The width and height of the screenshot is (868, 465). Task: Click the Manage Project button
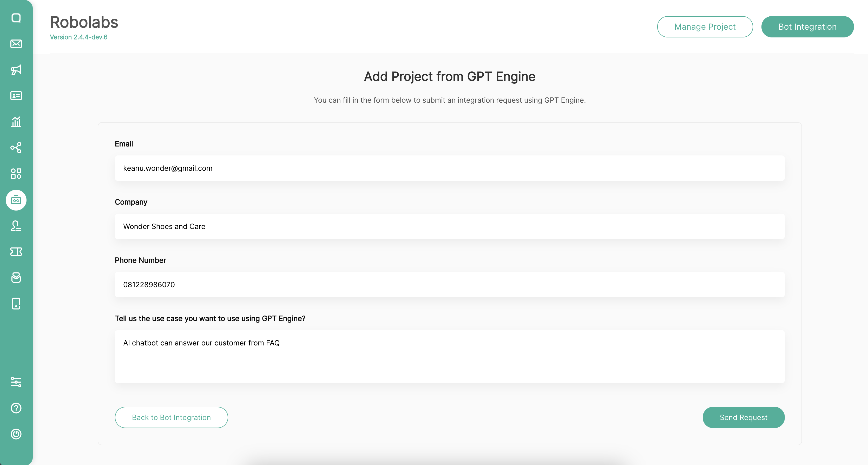(x=705, y=27)
